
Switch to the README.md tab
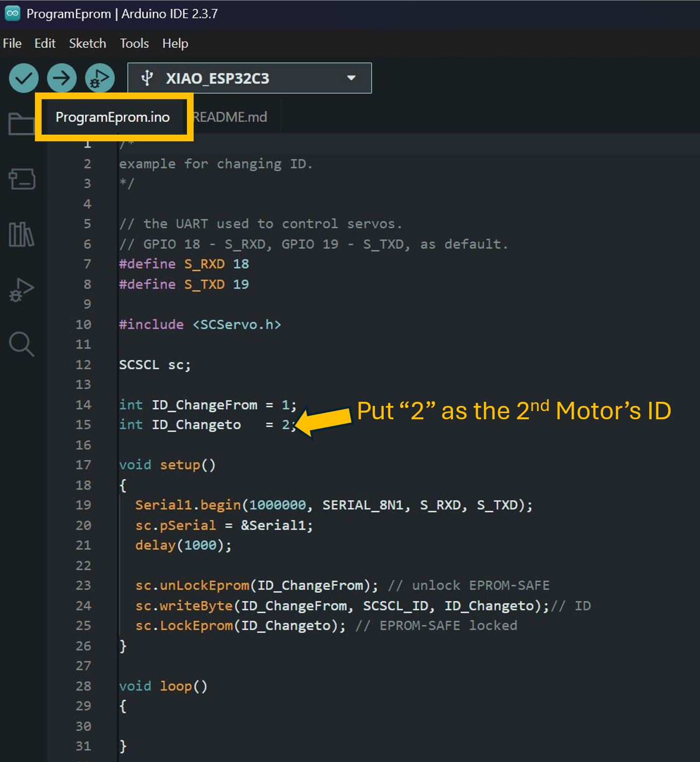pos(230,117)
